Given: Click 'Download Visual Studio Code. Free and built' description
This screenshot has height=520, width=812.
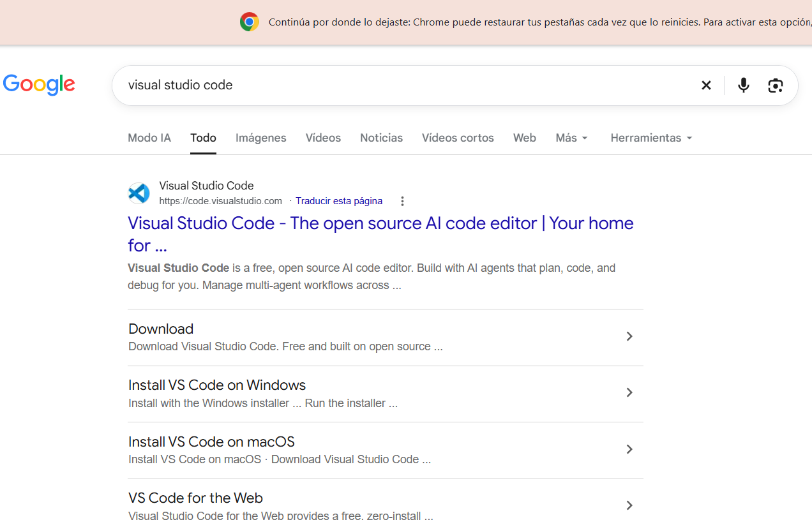Looking at the screenshot, I should (x=285, y=346).
